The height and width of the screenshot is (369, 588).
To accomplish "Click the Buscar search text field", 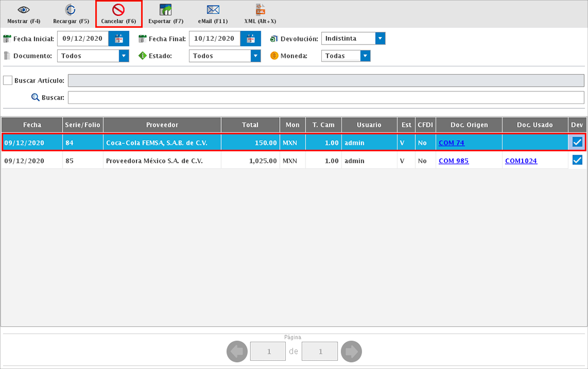I will coord(326,97).
